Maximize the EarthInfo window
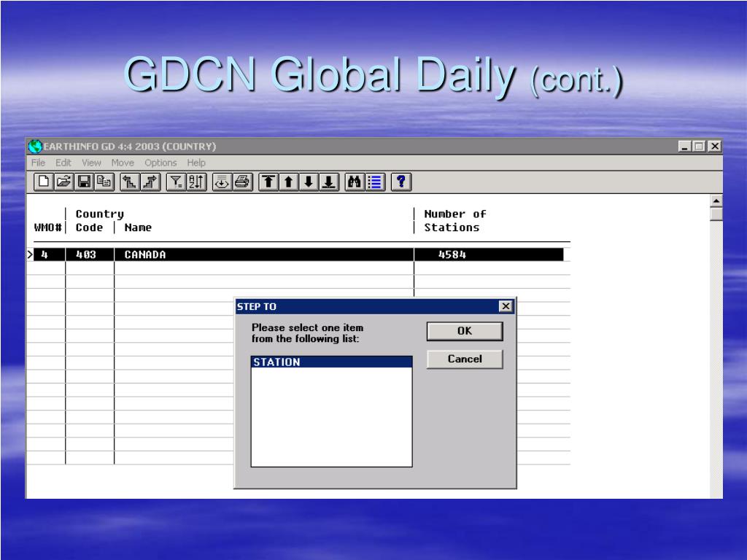 coord(699,147)
